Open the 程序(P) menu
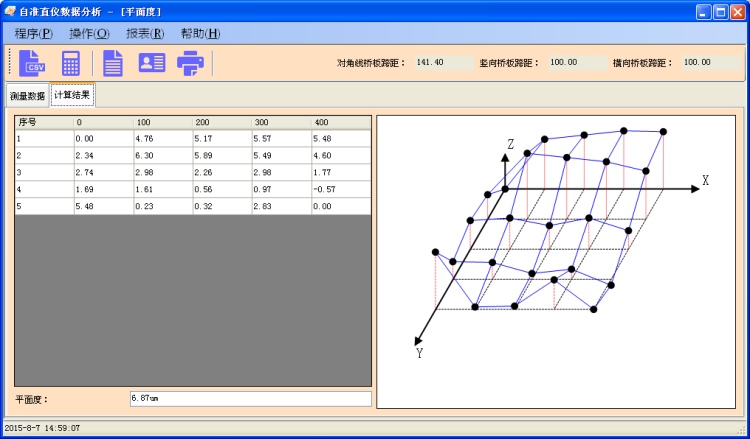750x439 pixels. coord(34,33)
